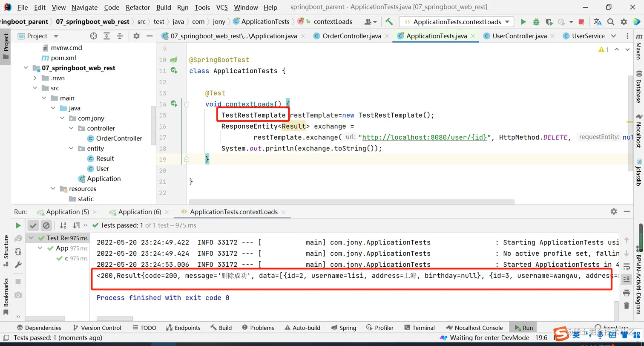Rerun the test with the Run panel play icon

click(18, 225)
